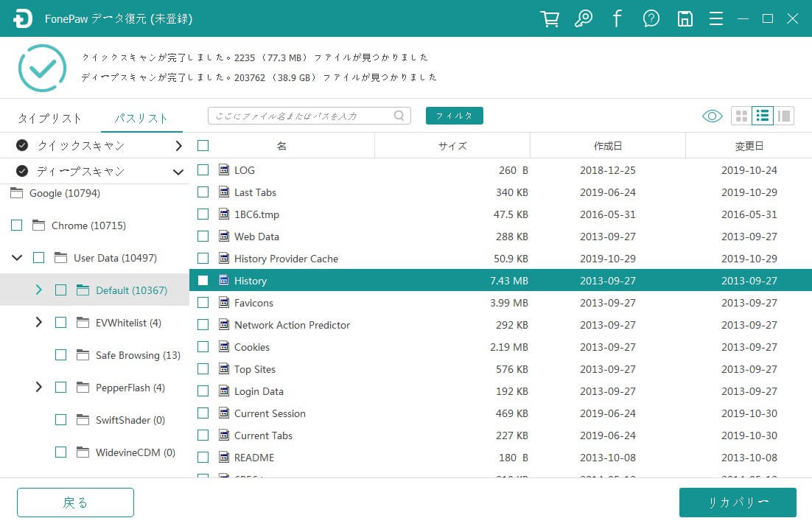The height and width of the screenshot is (532, 812).
Task: Open the shopping cart purchase icon
Action: pos(550,18)
